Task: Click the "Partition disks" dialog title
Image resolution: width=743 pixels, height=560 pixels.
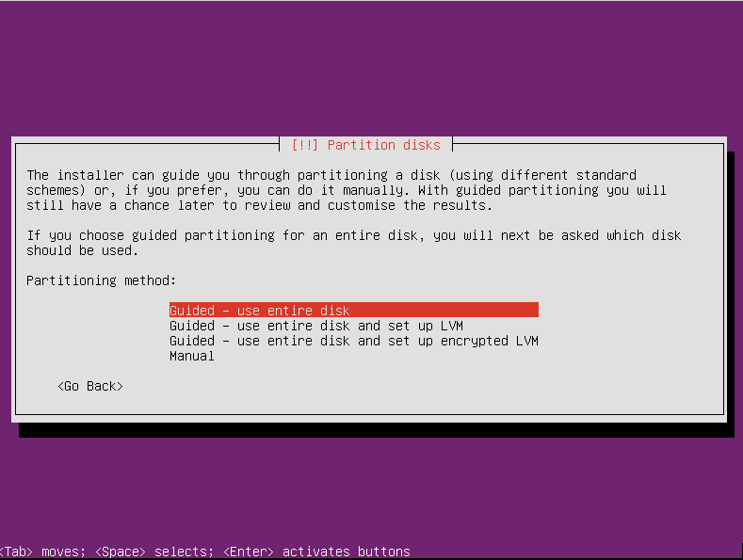Action: pyautogui.click(x=365, y=145)
